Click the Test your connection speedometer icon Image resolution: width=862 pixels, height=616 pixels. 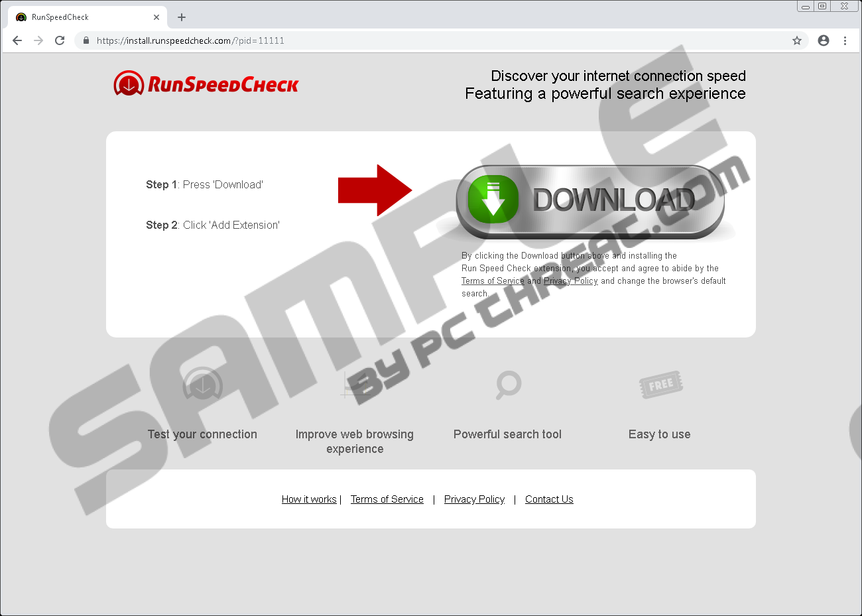pos(203,385)
